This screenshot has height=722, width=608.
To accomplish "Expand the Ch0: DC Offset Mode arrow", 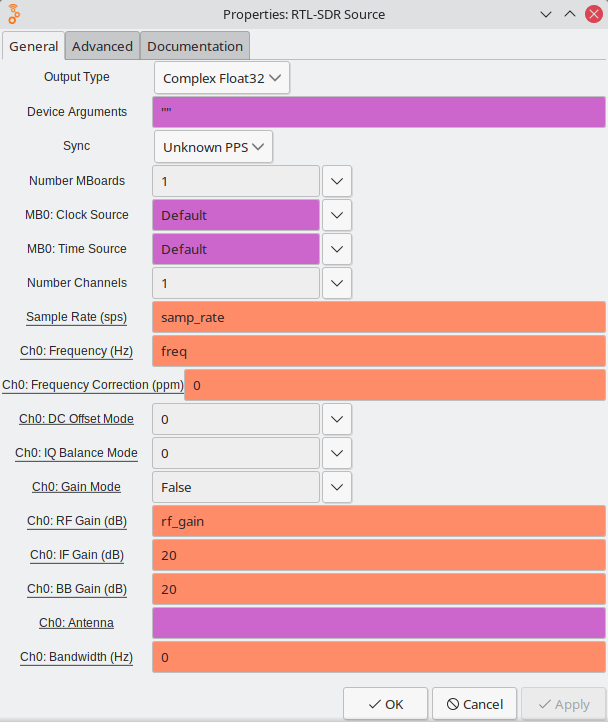I will click(x=338, y=419).
